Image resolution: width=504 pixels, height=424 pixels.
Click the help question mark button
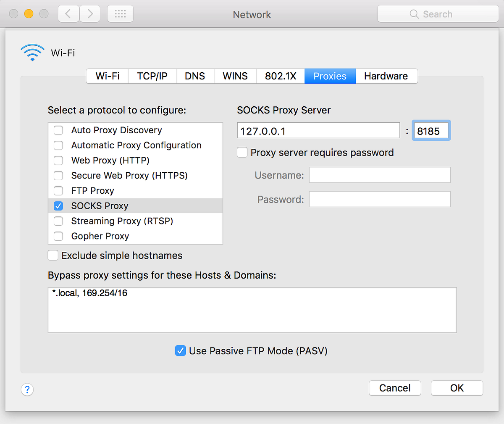pos(27,390)
